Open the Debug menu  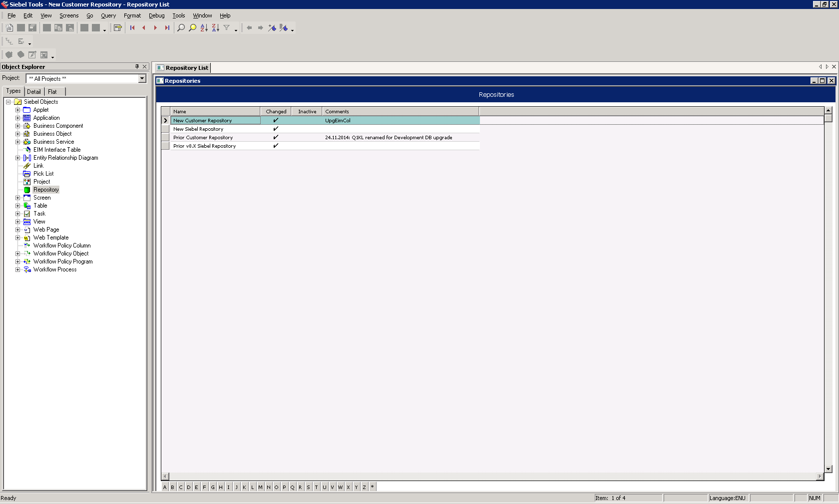(x=157, y=15)
